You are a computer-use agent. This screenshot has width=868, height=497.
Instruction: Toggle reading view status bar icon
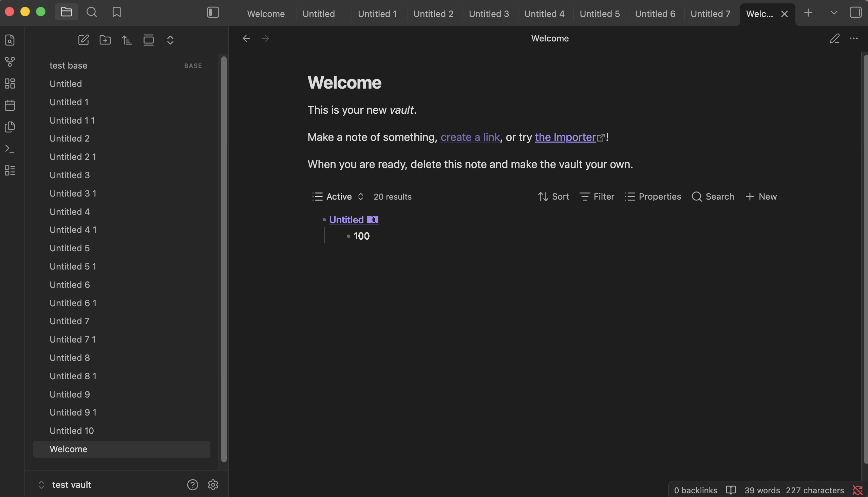[731, 490]
